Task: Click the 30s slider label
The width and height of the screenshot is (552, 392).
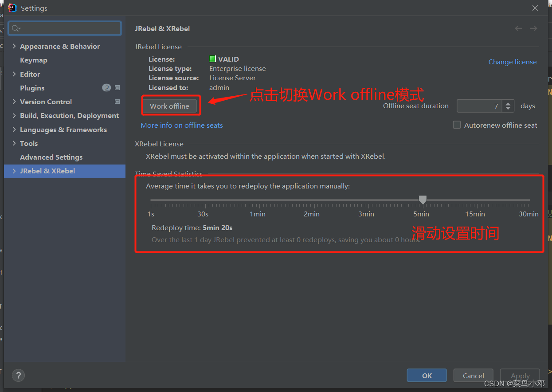Action: click(203, 214)
